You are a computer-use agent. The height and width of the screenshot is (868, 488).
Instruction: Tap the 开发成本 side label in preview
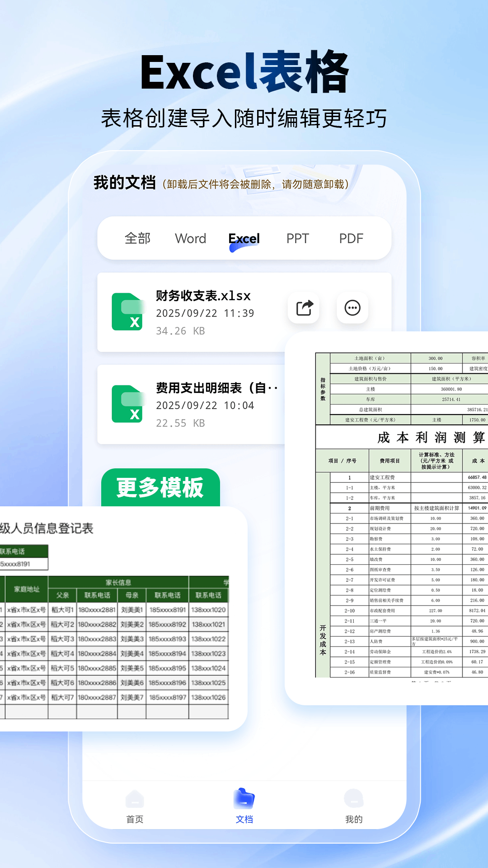[323, 640]
